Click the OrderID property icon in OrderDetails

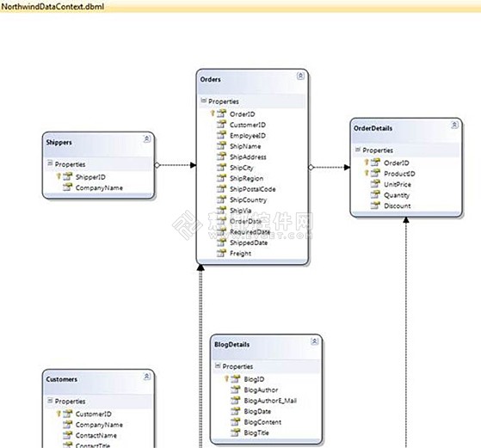(x=375, y=163)
